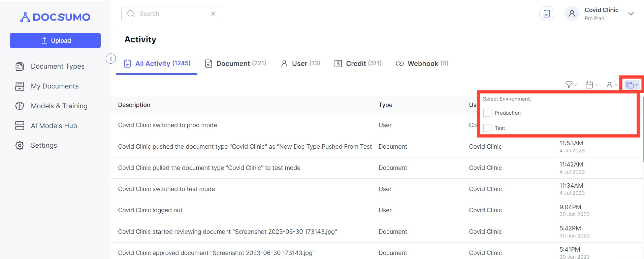Click the My Documents sidebar icon
Screen dimensions: 644x259
coord(20,86)
